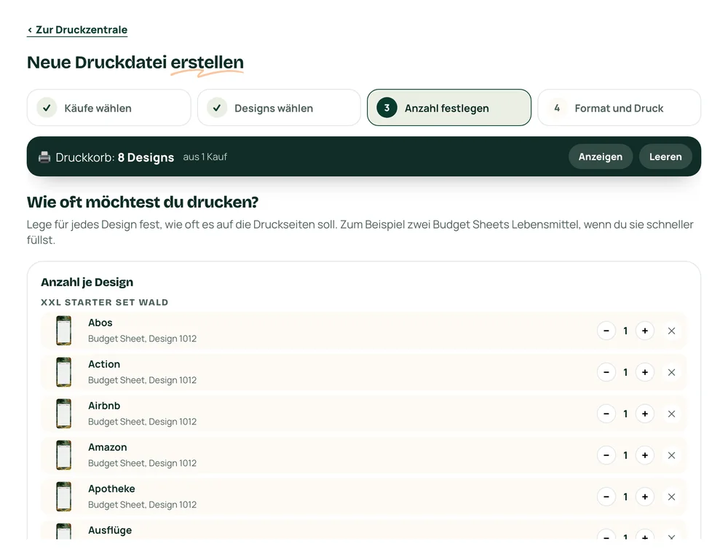The image size is (728, 560).
Task: Remove the Apotheke design
Action: pos(671,497)
